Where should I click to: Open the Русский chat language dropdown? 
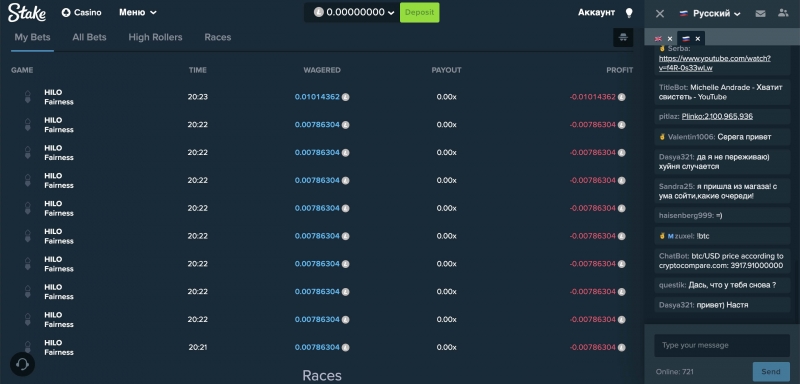click(x=710, y=14)
